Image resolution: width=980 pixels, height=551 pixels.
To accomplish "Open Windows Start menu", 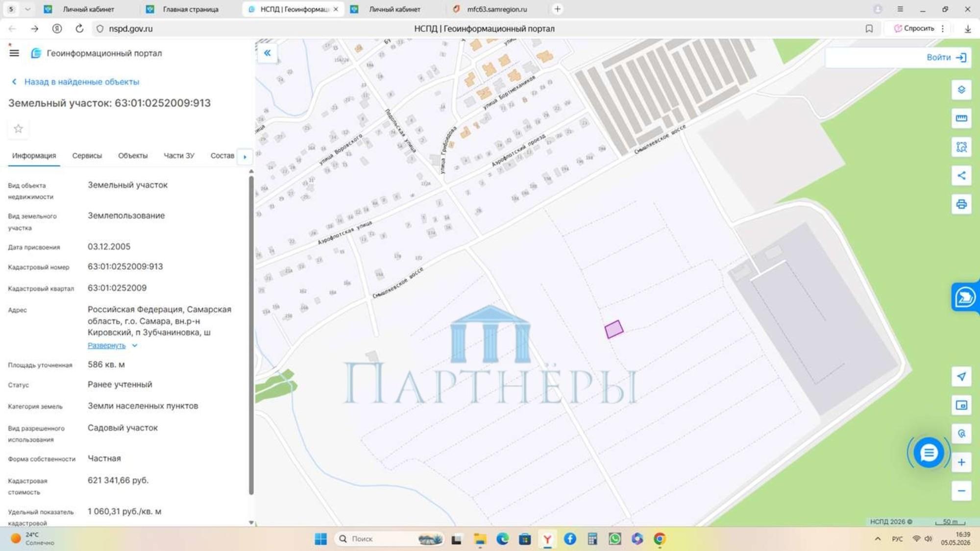I will coord(320,539).
